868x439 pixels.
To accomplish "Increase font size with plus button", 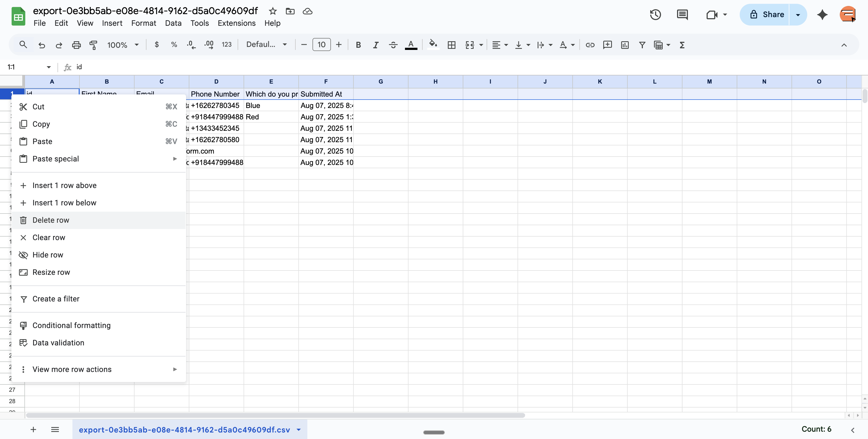I will click(x=339, y=44).
